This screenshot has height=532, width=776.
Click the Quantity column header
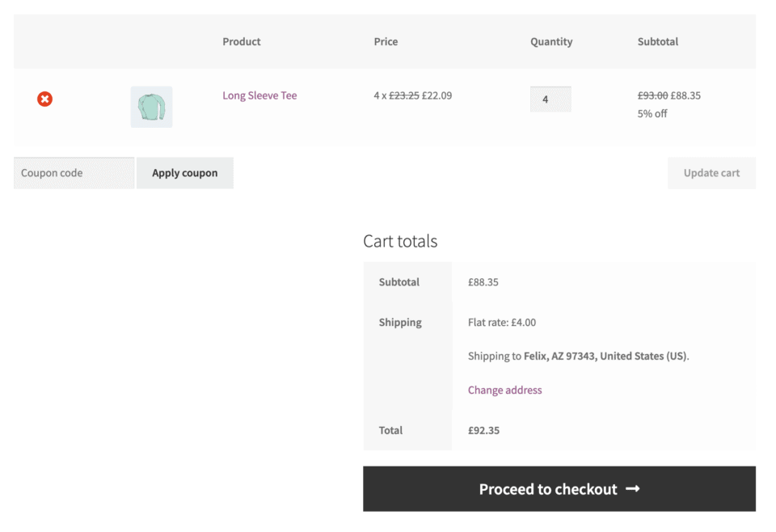click(551, 41)
